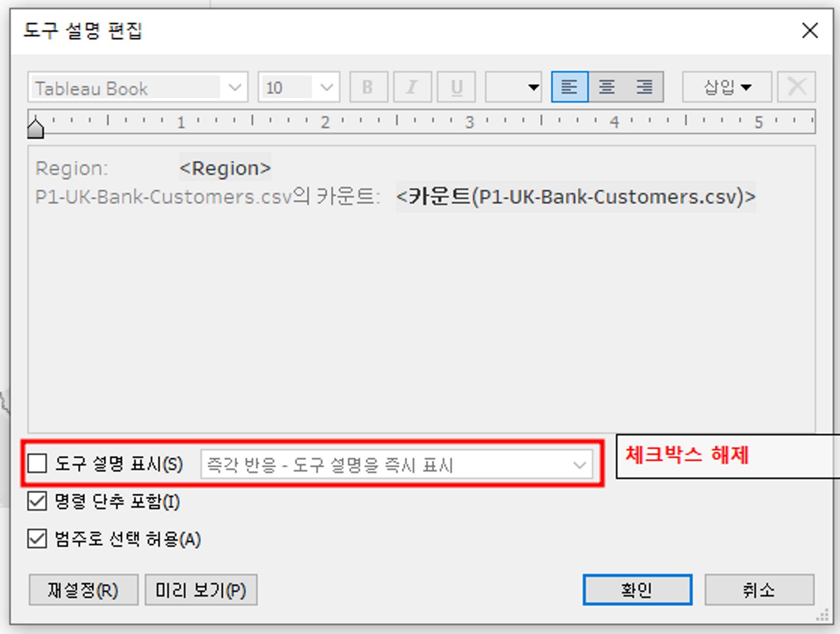Image resolution: width=840 pixels, height=634 pixels.
Task: Toggle Italic formatting button
Action: (x=412, y=87)
